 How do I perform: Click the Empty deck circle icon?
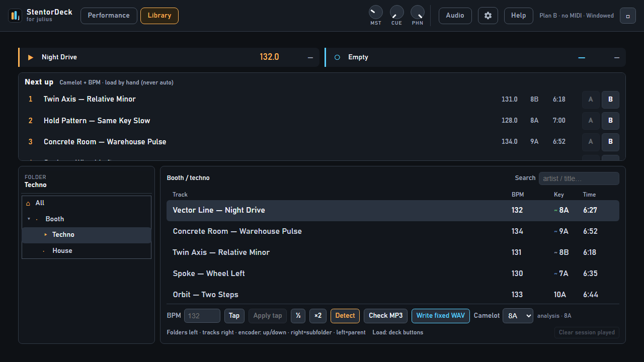tap(337, 57)
